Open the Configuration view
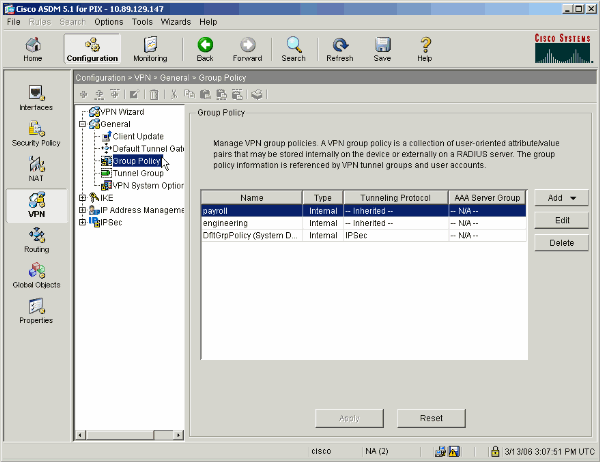The width and height of the screenshot is (600, 462). pos(92,49)
